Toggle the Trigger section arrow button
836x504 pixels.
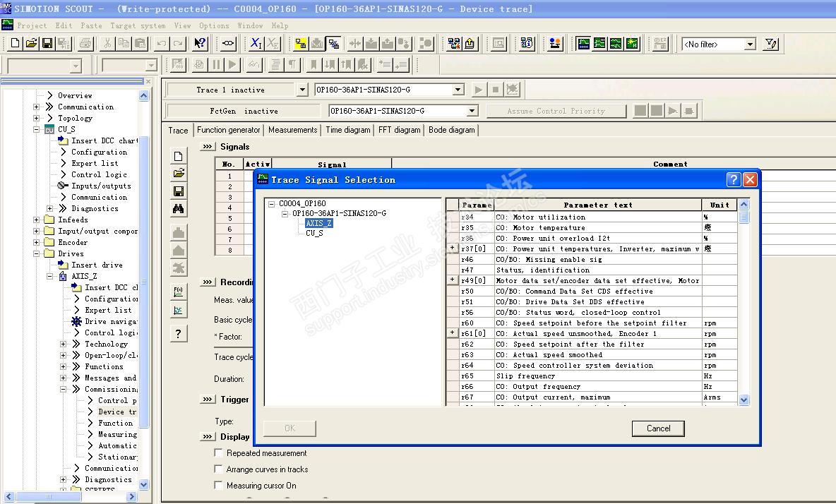pos(208,399)
